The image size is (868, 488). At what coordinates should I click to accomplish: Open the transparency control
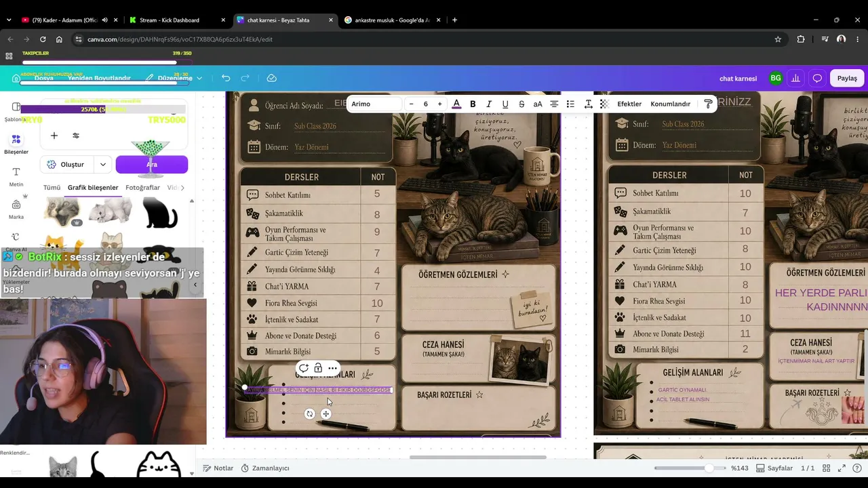pyautogui.click(x=604, y=104)
